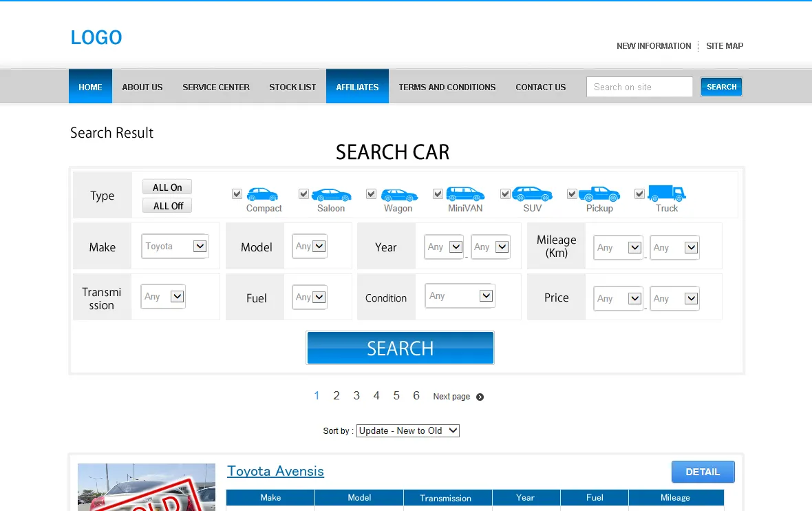Screen dimensions: 812x511
Task: Open the Sort by dropdown
Action: tap(407, 430)
